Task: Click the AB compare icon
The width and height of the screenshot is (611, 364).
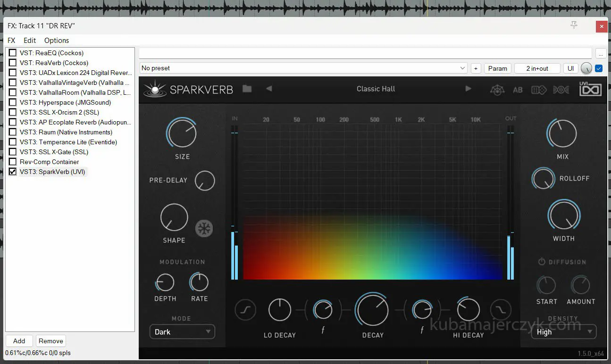Action: [x=518, y=90]
